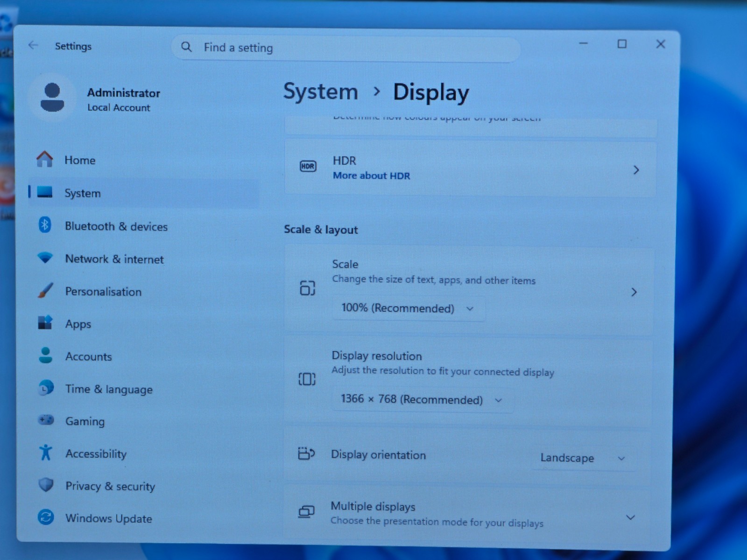747x560 pixels.
Task: Click the Privacy shield icon
Action: click(x=46, y=485)
